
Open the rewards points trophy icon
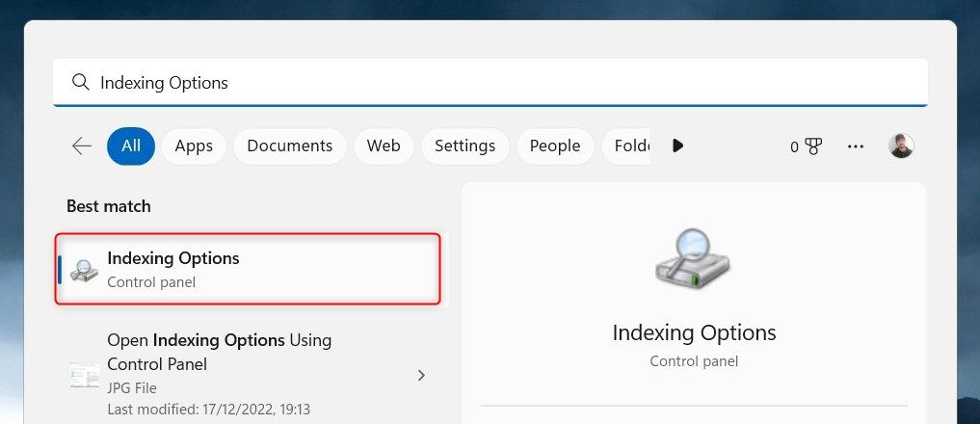click(x=807, y=146)
